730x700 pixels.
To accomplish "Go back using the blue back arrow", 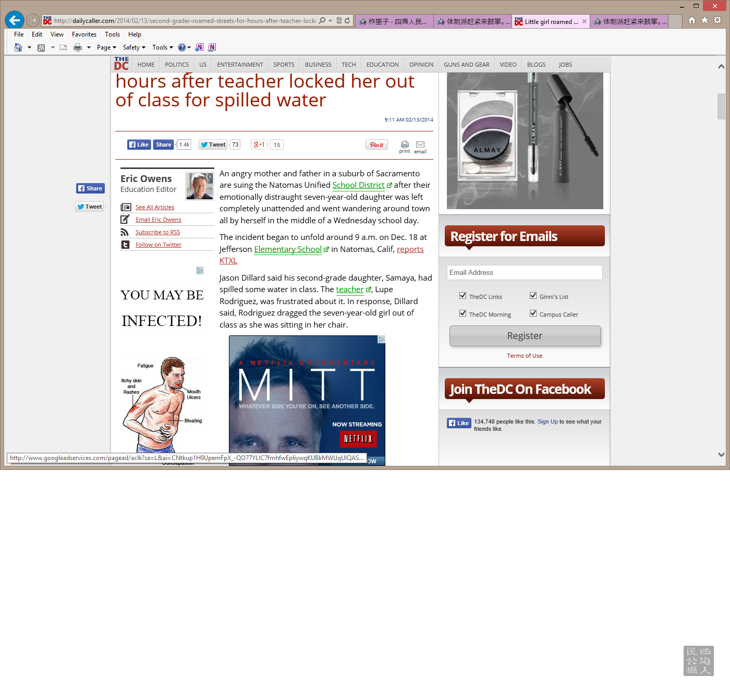I will tap(14, 20).
